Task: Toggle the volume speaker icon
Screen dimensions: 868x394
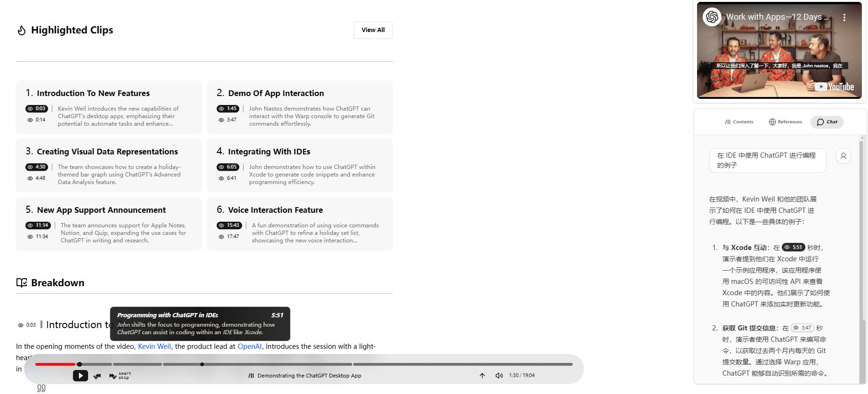Action: 499,376
